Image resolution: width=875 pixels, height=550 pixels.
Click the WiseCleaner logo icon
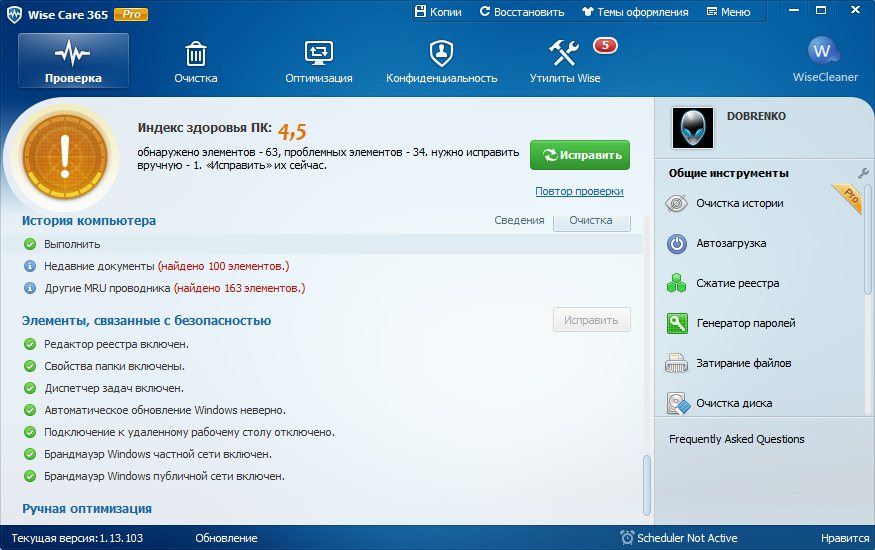click(823, 51)
